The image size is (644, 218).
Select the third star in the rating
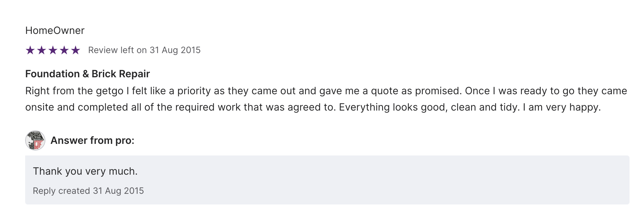pyautogui.click(x=53, y=50)
